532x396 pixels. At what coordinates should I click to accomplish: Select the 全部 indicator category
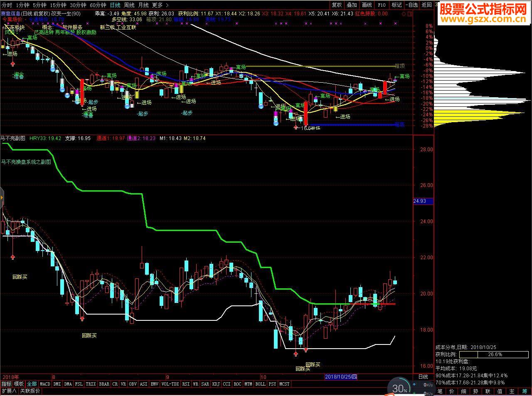click(32, 384)
